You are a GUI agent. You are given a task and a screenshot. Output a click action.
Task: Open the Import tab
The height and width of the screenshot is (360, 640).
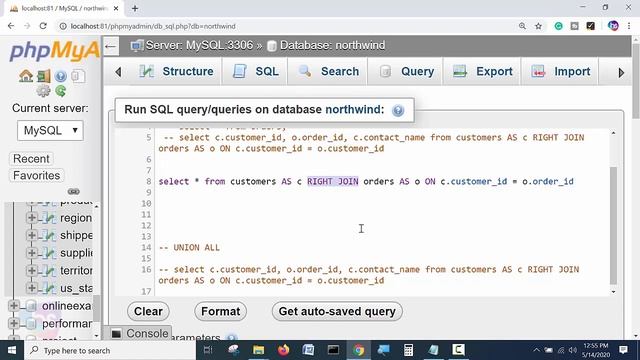click(560, 71)
